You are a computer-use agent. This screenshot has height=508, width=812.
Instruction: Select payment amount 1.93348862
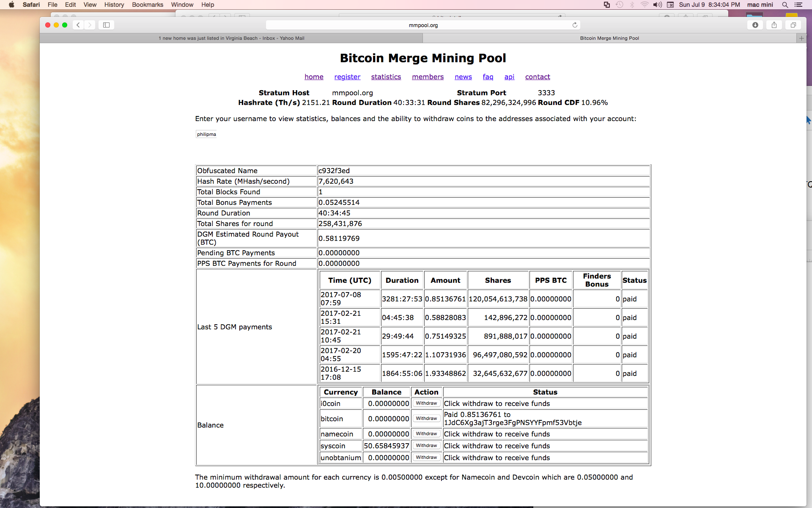tap(445, 373)
